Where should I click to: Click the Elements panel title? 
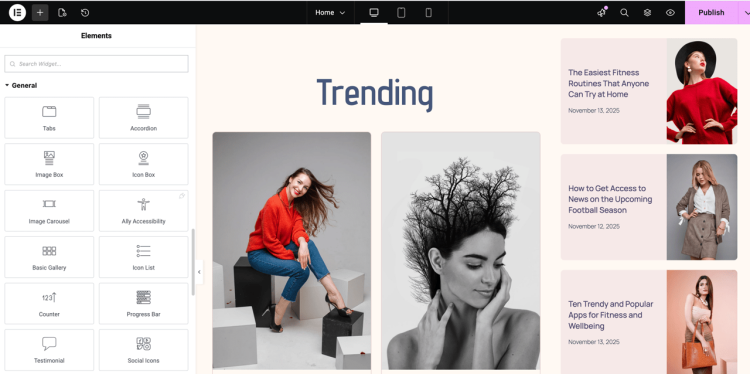click(96, 36)
